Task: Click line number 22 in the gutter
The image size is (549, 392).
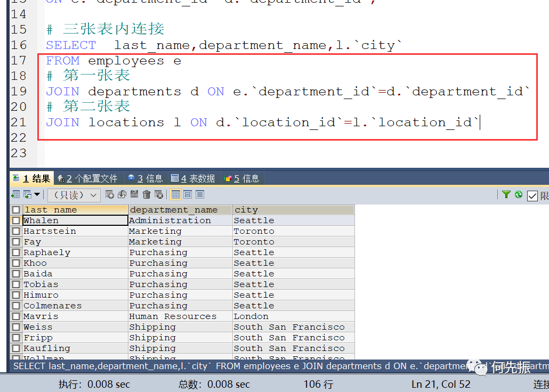Action: coord(19,137)
